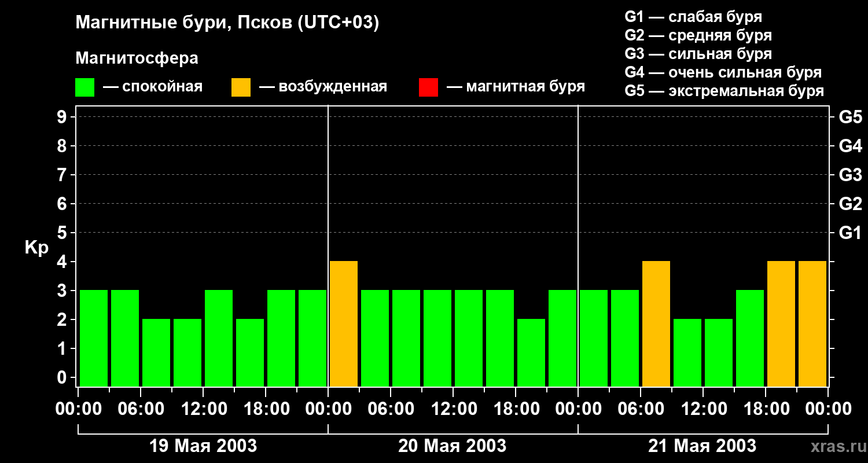Image resolution: width=868 pixels, height=463 pixels.
Task: Click the 'G5 — экстремальная буря' legend entry
Action: pos(724,91)
